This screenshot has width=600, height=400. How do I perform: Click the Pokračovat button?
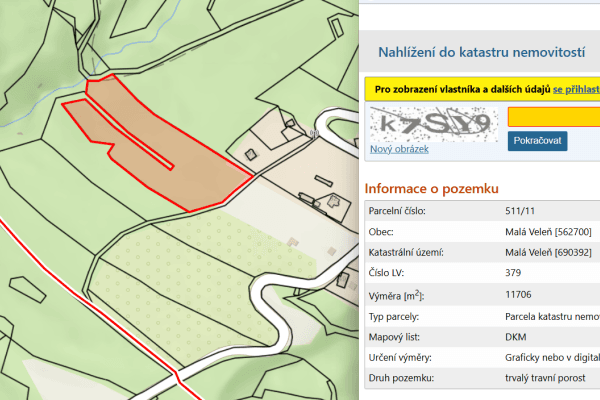tap(538, 141)
